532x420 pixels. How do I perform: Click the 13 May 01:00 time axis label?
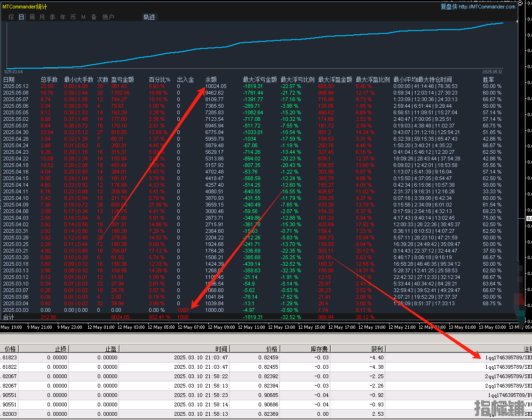(x=462, y=327)
